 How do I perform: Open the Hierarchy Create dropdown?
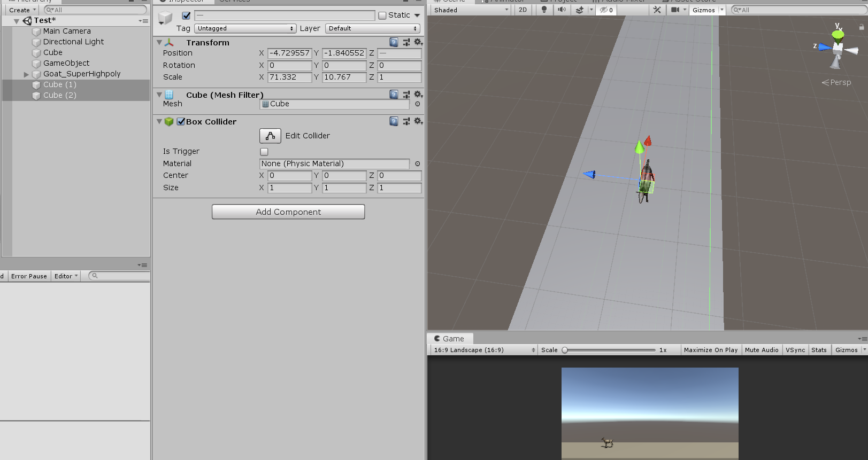[22, 10]
